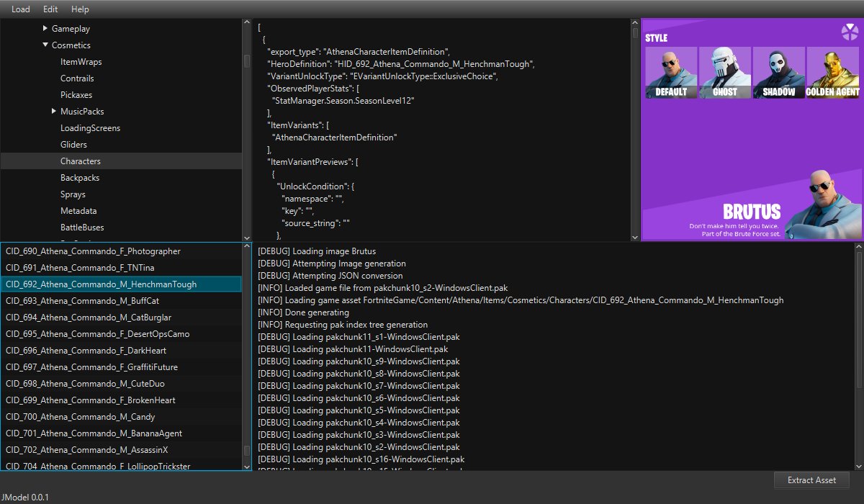Click the asset list scrollbar thumb
This screenshot has width=864, height=504.
coord(247,451)
